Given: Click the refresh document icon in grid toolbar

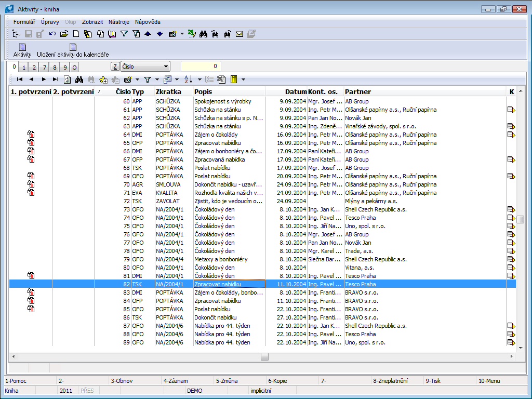Looking at the screenshot, I should pyautogui.click(x=68, y=79).
